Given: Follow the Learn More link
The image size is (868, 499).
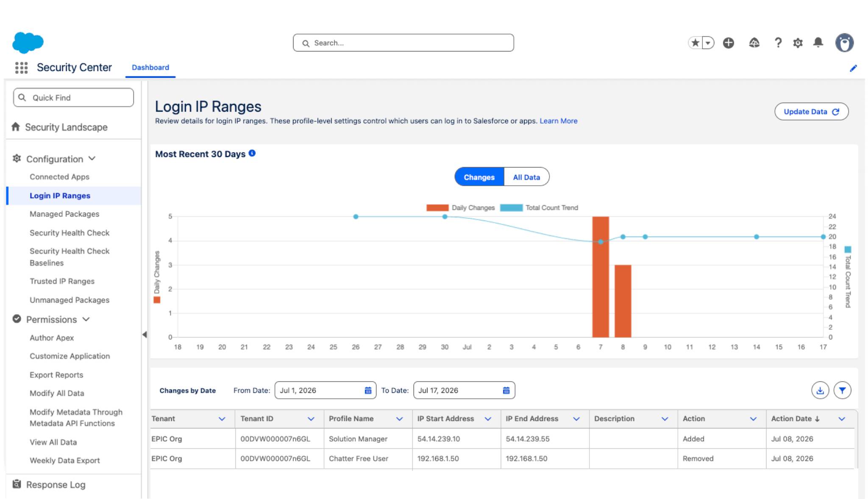Looking at the screenshot, I should pos(558,121).
